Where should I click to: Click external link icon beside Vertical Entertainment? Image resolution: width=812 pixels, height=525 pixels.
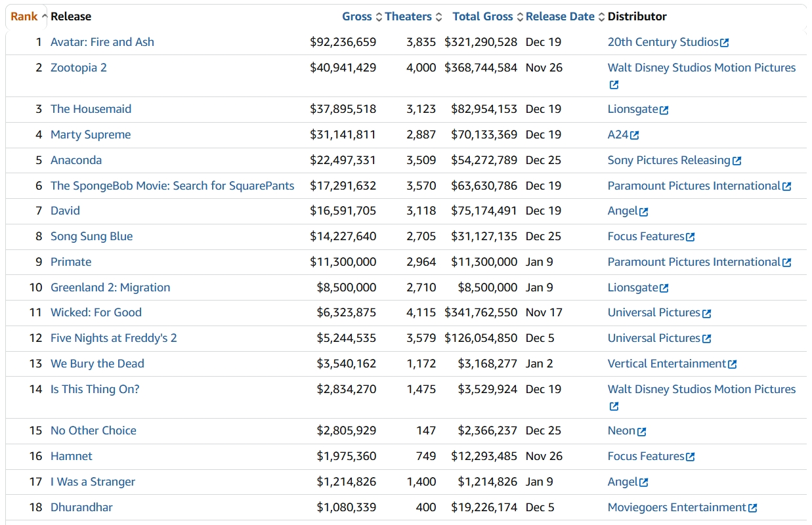[x=732, y=364]
